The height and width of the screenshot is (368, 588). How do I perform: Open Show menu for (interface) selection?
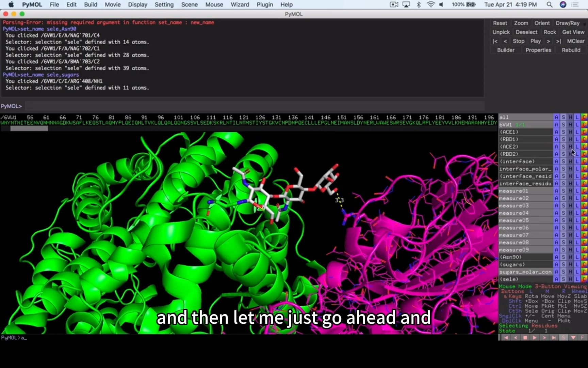563,161
